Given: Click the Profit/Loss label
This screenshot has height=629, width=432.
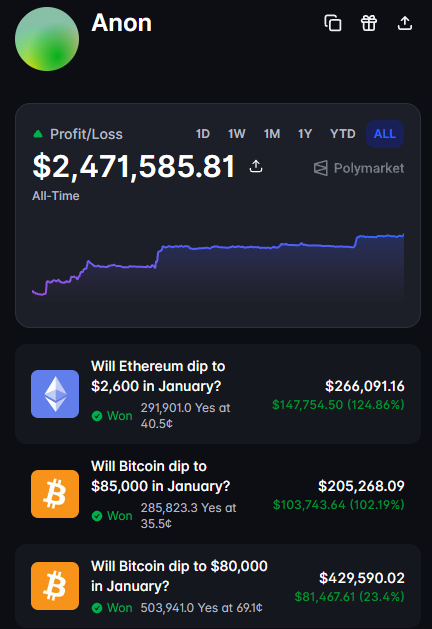Looking at the screenshot, I should point(86,134).
